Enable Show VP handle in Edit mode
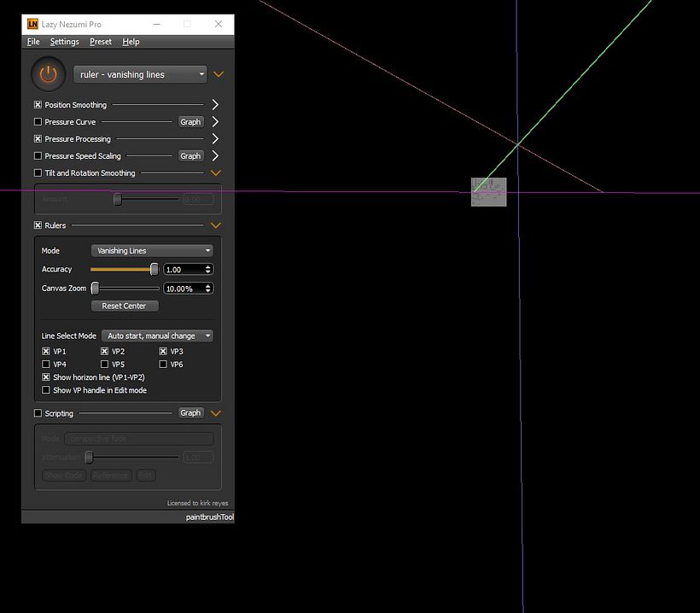This screenshot has height=613, width=700. point(45,390)
